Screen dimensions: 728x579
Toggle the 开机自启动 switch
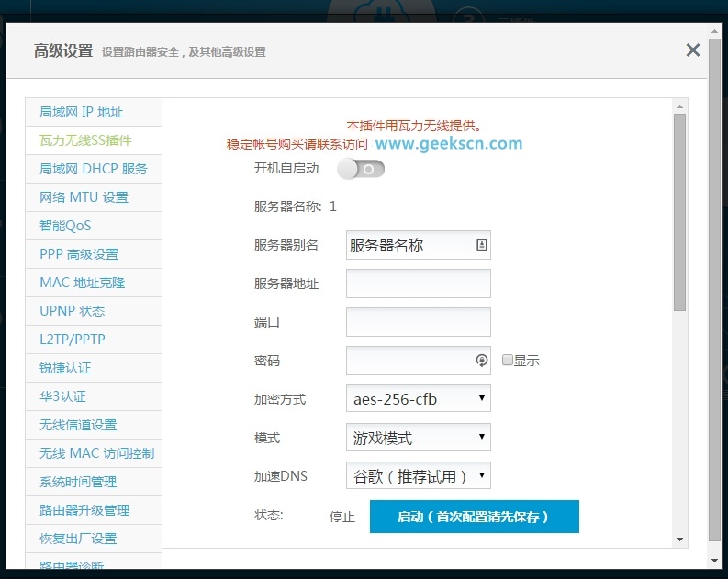[361, 169]
